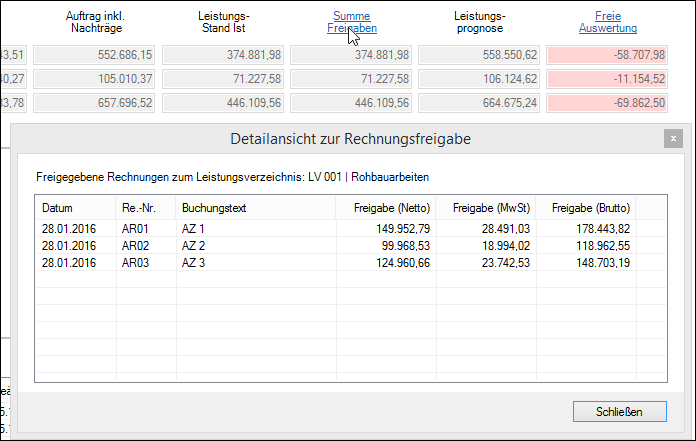Click net amount 149.952,79
696x441 pixels.
(x=403, y=229)
